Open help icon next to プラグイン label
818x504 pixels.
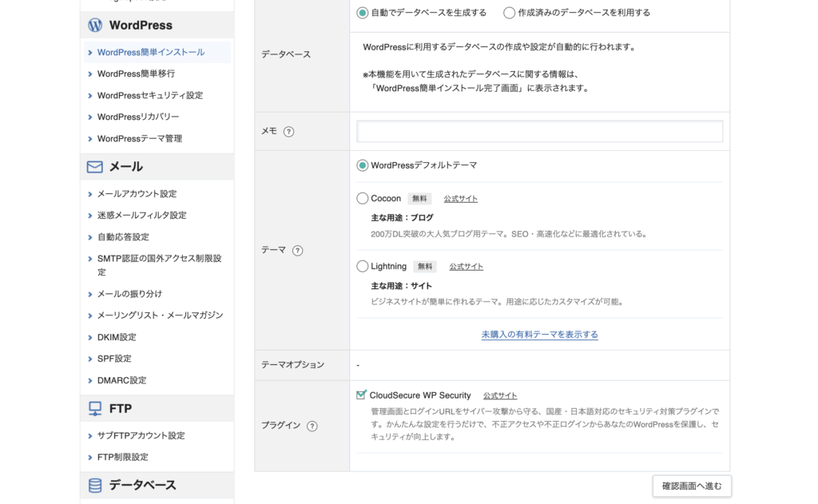[312, 427]
